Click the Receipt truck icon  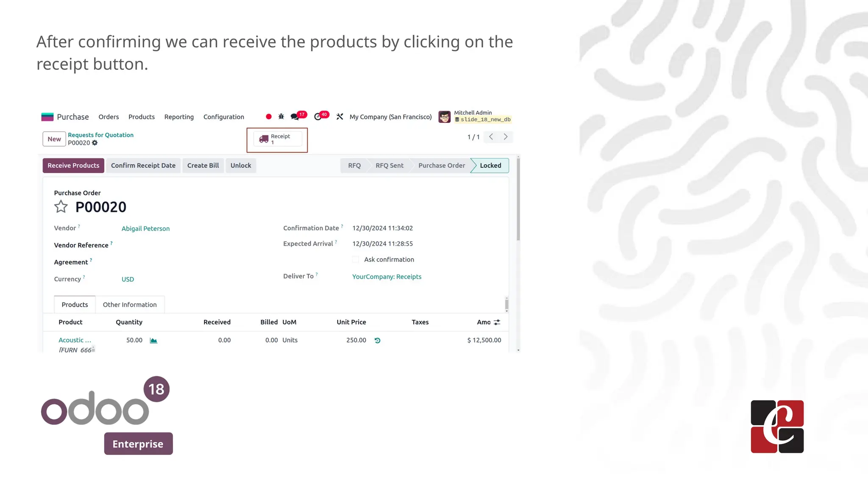coord(264,139)
